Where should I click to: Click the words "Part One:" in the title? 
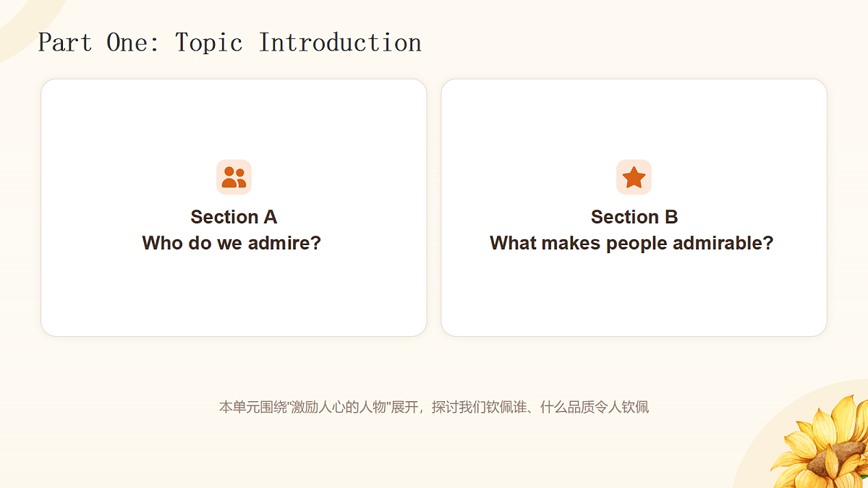[x=99, y=43]
